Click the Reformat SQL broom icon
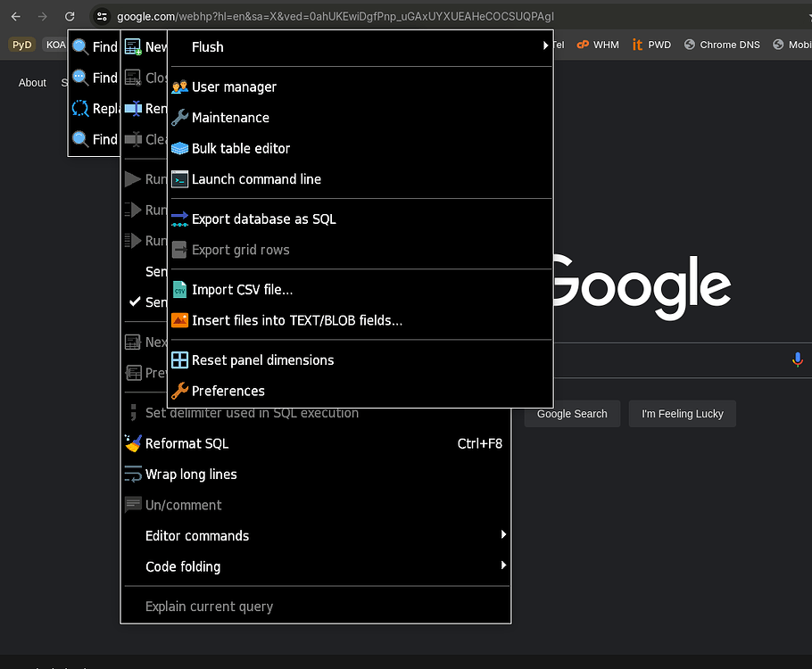Image resolution: width=812 pixels, height=669 pixels. (x=133, y=443)
